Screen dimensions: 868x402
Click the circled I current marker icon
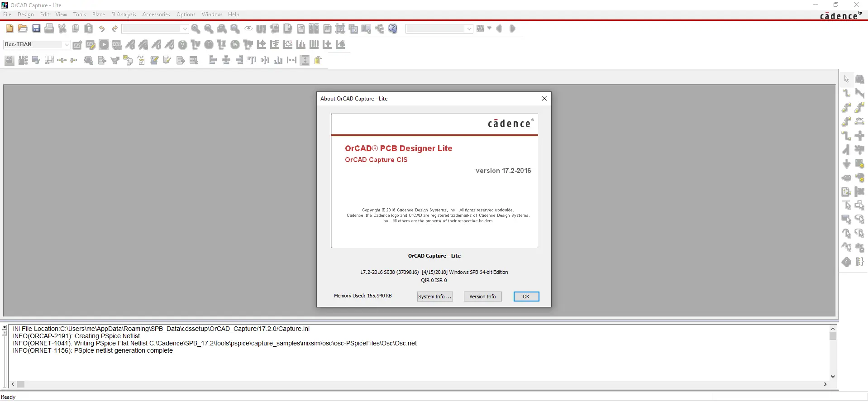click(x=209, y=44)
